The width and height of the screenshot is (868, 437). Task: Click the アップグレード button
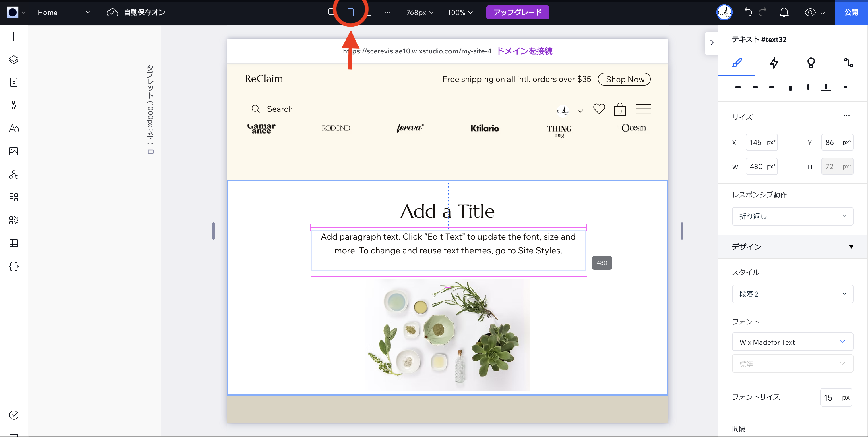tap(517, 12)
